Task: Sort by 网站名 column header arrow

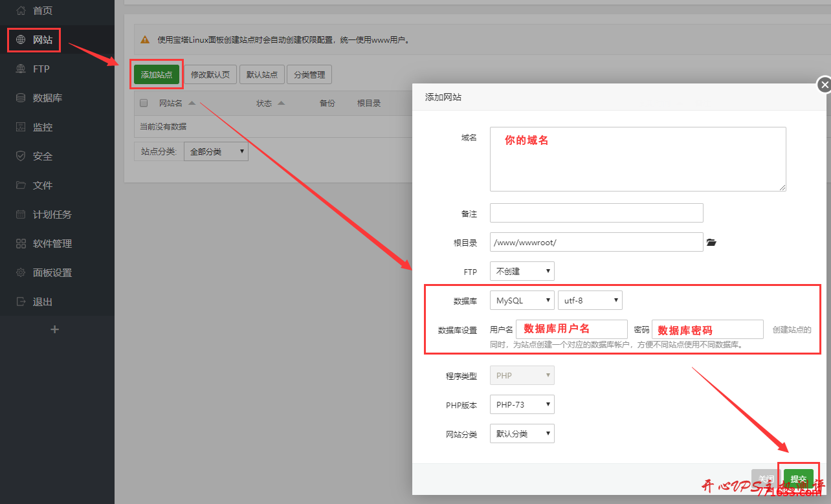Action: coord(192,103)
